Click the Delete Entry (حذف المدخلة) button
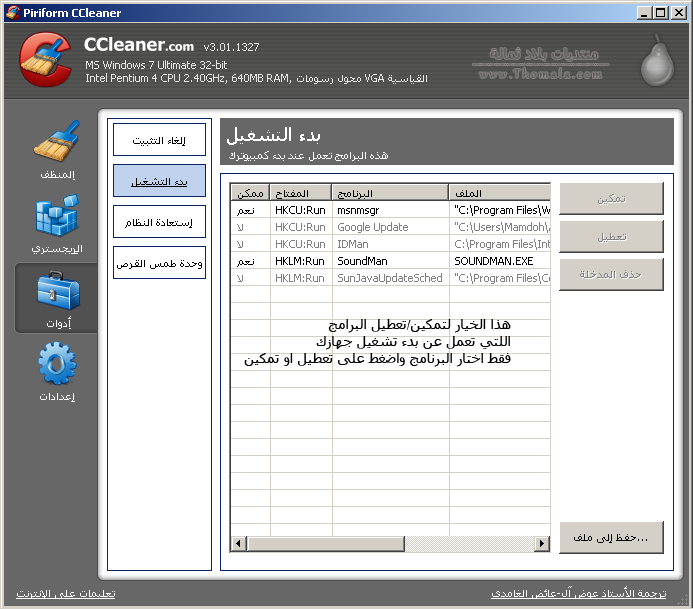This screenshot has width=693, height=609. pyautogui.click(x=611, y=274)
